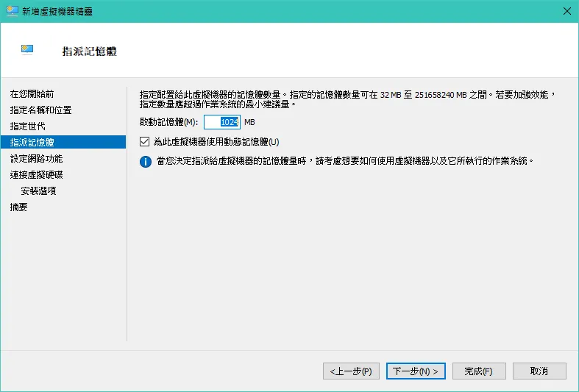Go to 指定名稱和位置 step
Image resolution: width=579 pixels, height=392 pixels.
41,110
